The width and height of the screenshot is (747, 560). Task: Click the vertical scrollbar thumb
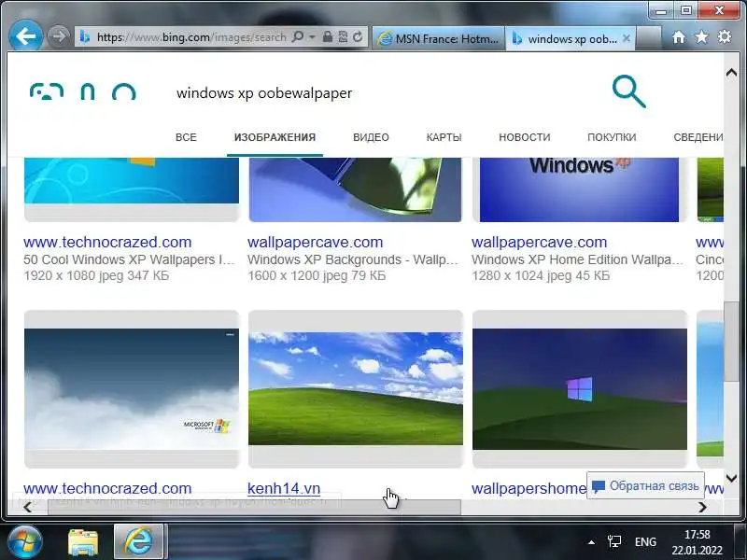pyautogui.click(x=731, y=341)
